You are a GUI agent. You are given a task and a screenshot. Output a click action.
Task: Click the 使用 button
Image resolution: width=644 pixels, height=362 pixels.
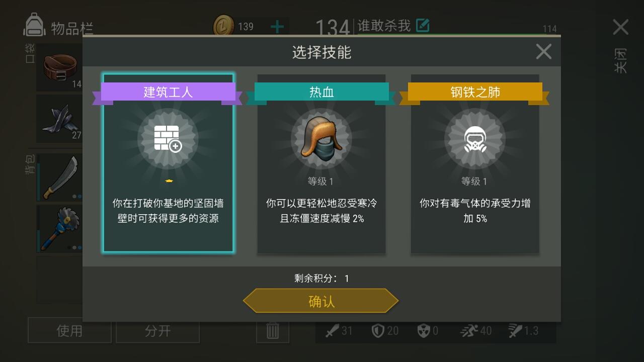pos(69,330)
